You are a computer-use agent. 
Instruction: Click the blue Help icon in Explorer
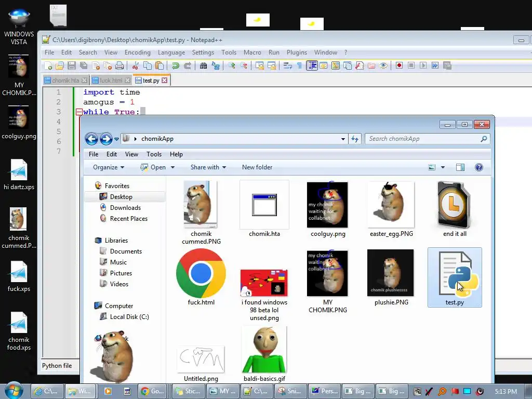coord(478,167)
